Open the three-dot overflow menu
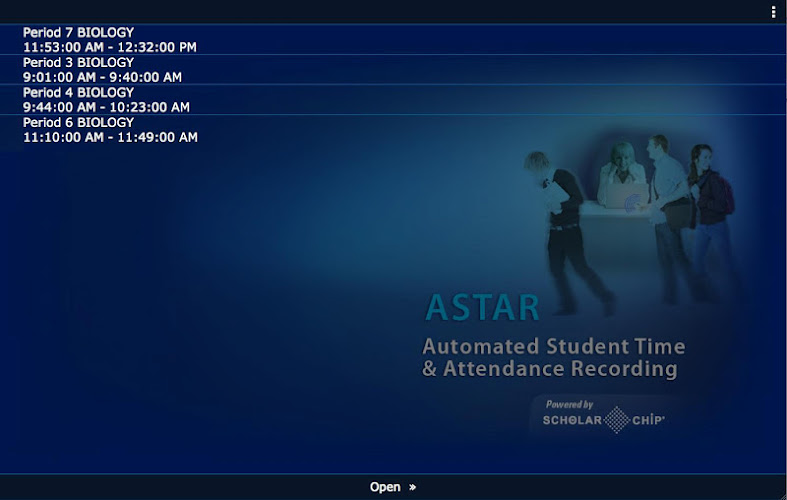 click(x=773, y=12)
